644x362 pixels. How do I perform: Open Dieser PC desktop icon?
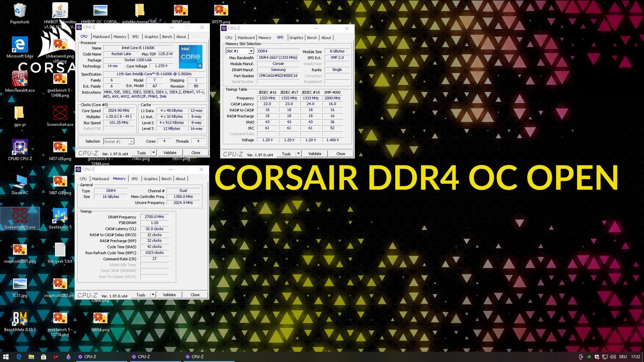point(20,184)
